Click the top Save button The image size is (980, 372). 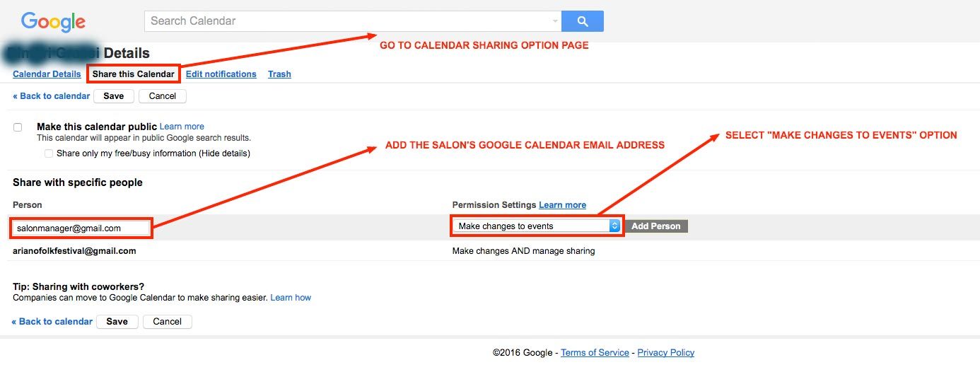[113, 96]
